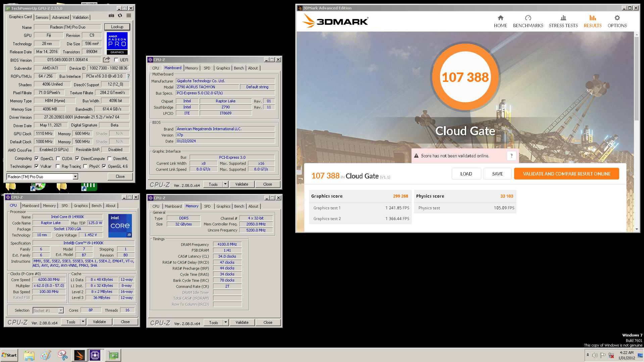
Task: Click the 3DMark vertical scrollbar thumb
Action: (x=637, y=78)
